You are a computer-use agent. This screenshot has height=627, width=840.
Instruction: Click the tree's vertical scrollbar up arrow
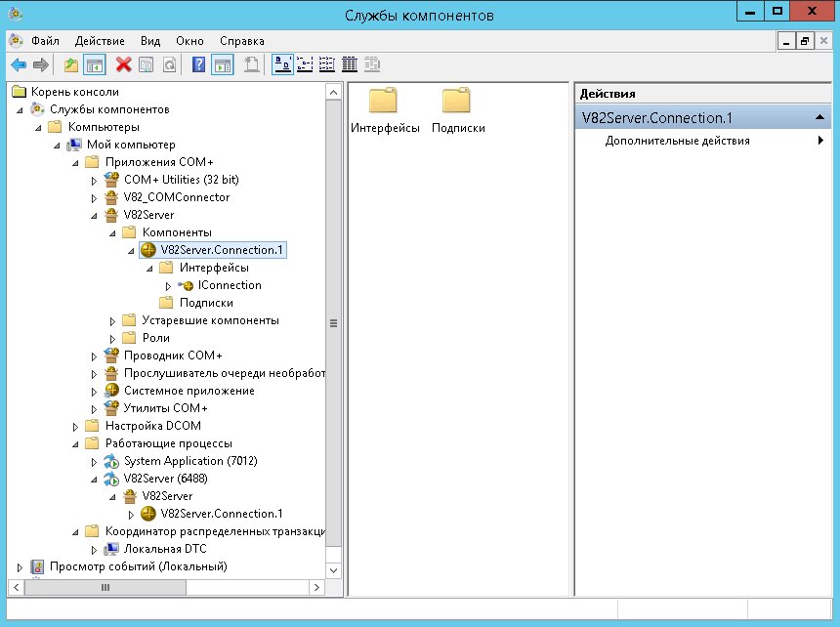point(333,92)
